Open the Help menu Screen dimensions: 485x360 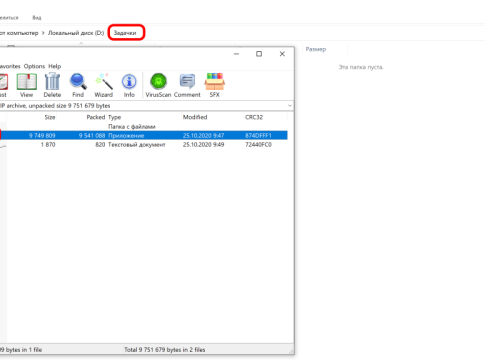55,66
